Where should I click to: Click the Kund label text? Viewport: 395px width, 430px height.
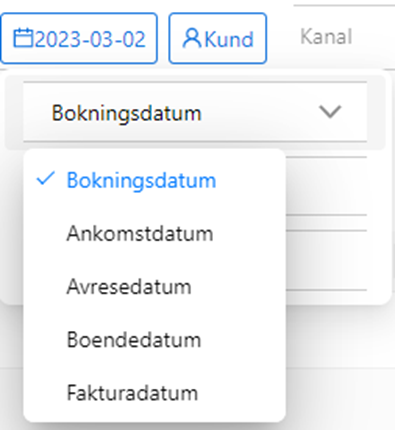point(229,40)
